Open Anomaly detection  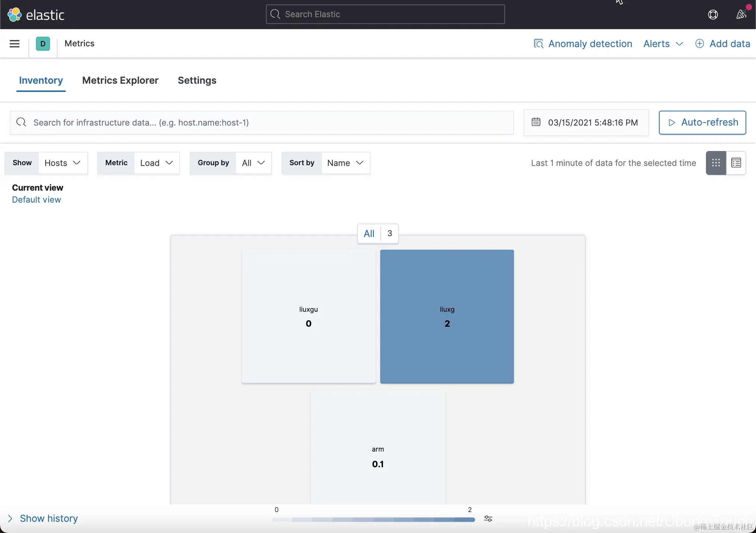tap(583, 44)
